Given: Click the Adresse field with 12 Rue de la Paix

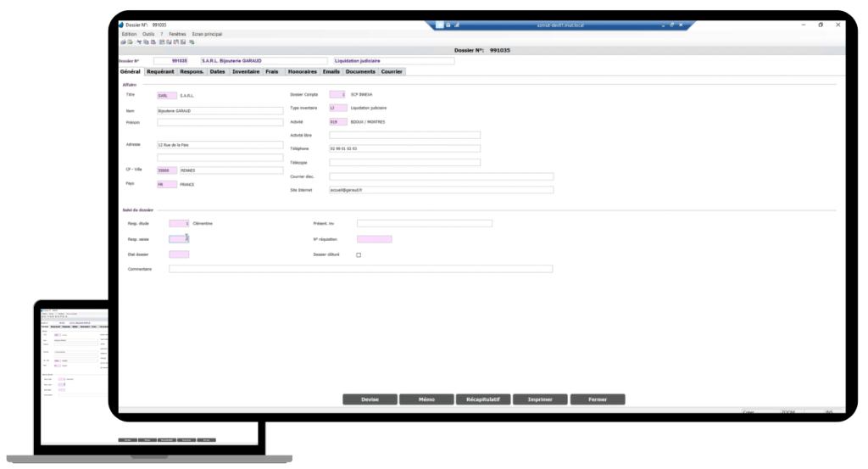Looking at the screenshot, I should click(220, 144).
